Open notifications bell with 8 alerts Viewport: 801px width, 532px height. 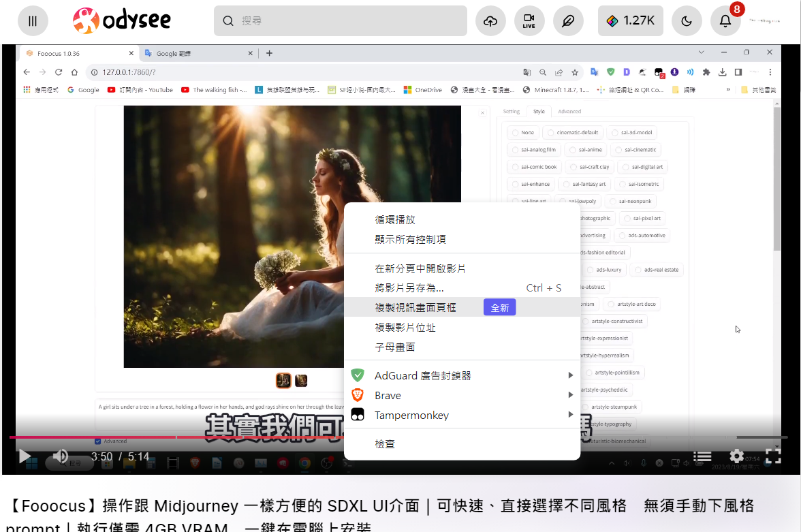[x=725, y=21]
